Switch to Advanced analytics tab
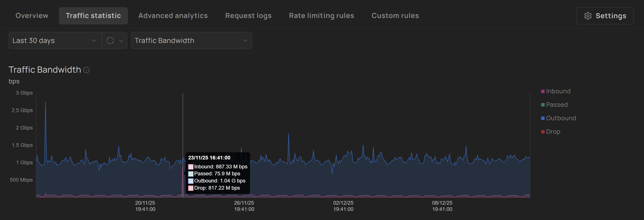Screen dimensions: 644x220 pos(173,16)
